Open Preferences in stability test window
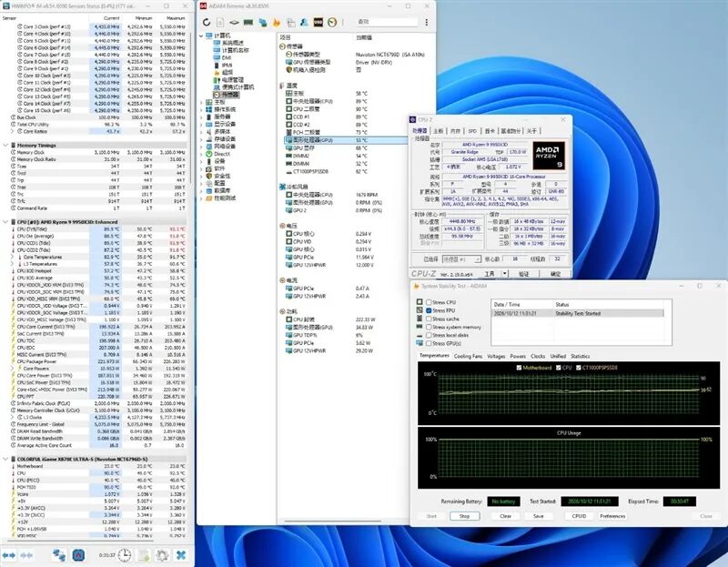The width and height of the screenshot is (728, 567). pyautogui.click(x=612, y=516)
